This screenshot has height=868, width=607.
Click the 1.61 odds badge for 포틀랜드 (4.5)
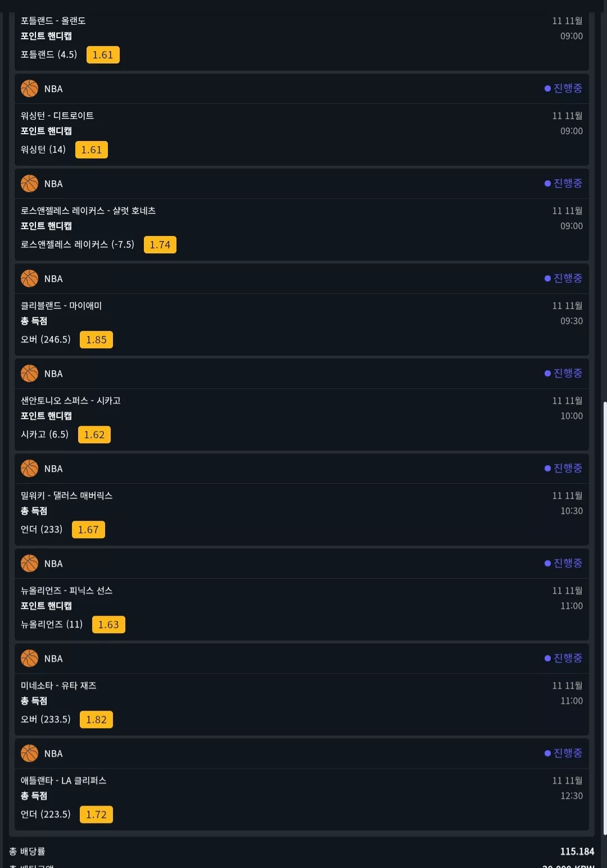[x=103, y=55]
